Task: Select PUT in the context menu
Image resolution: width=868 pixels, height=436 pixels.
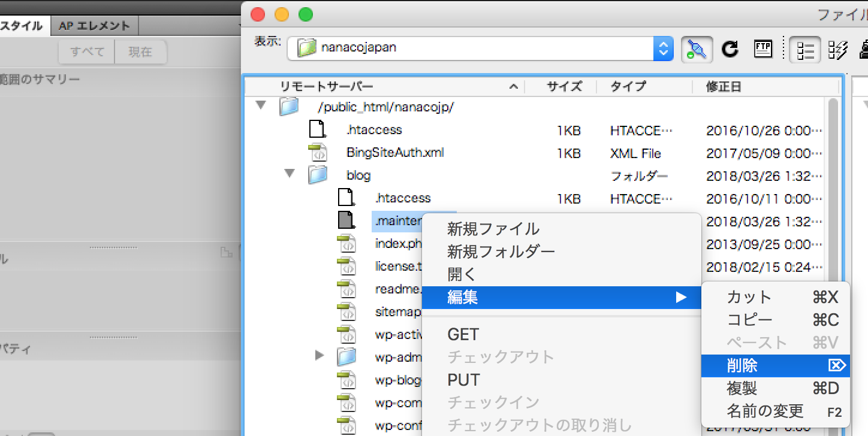Action: point(463,380)
